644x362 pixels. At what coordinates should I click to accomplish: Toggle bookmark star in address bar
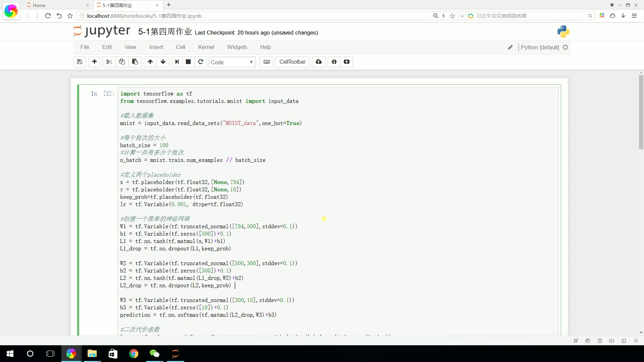pyautogui.click(x=452, y=16)
